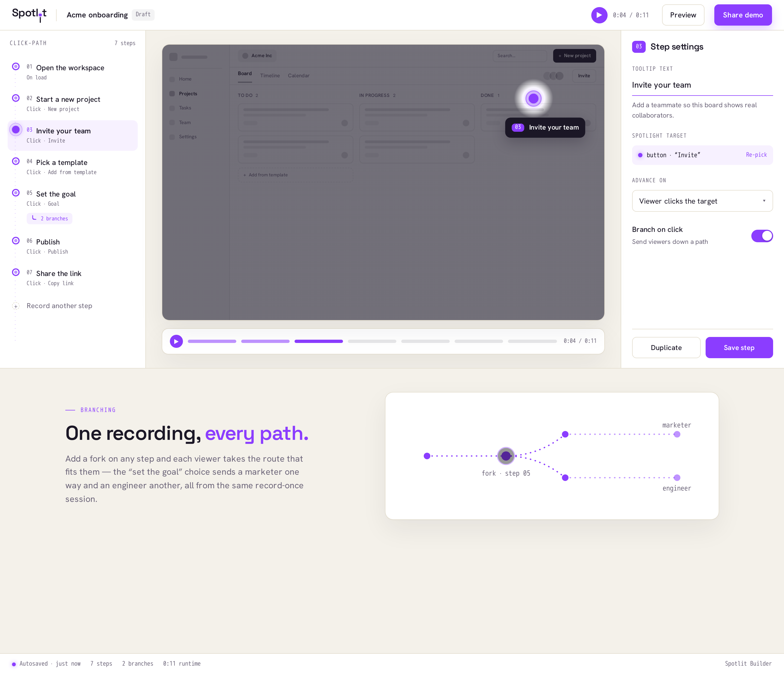Open Tasks in the preview sidebar
Image resolution: width=784 pixels, height=675 pixels.
point(195,108)
